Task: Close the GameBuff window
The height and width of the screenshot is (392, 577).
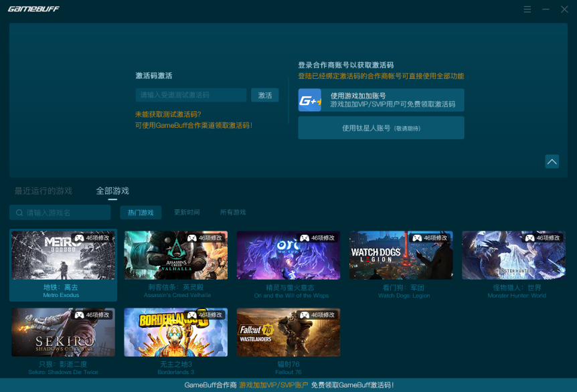Action: tap(564, 9)
